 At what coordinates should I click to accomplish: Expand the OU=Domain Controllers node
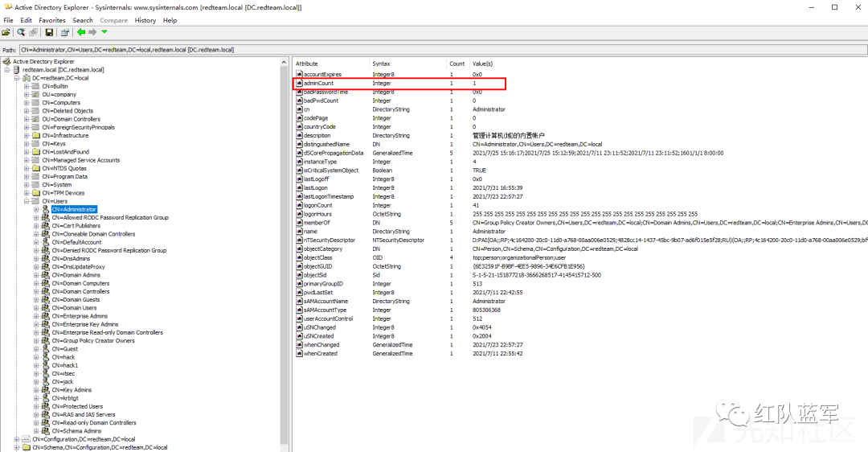[26, 119]
